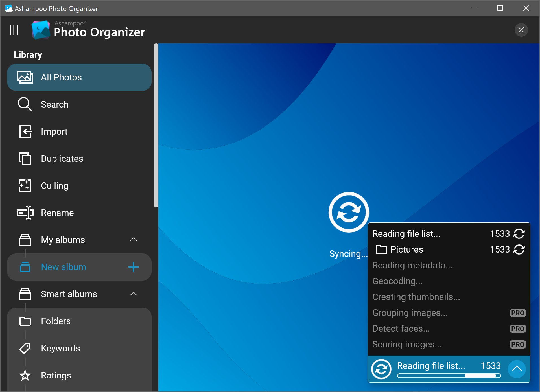
Task: Collapse the My albums section chevron
Action: coord(134,240)
